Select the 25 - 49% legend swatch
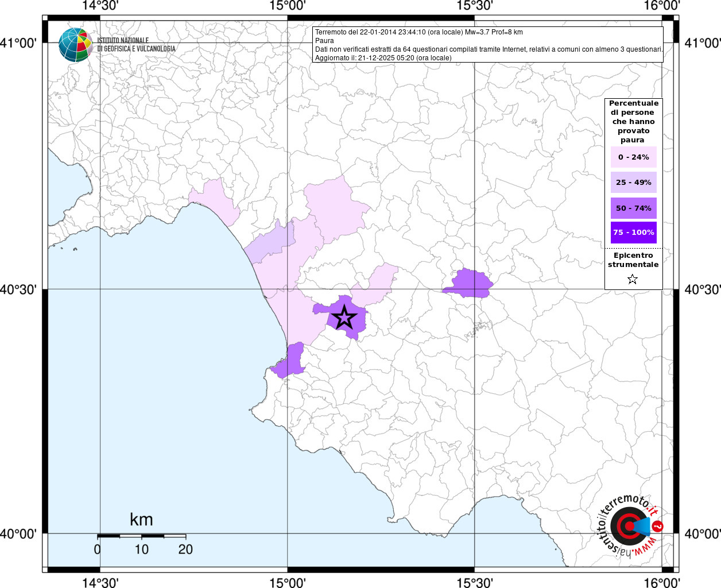The height and width of the screenshot is (588, 721). click(633, 182)
